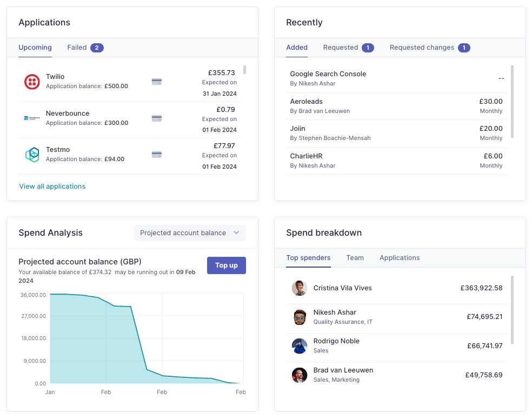Switch to the Team spend breakdown tab
The width and height of the screenshot is (532, 419).
point(355,258)
